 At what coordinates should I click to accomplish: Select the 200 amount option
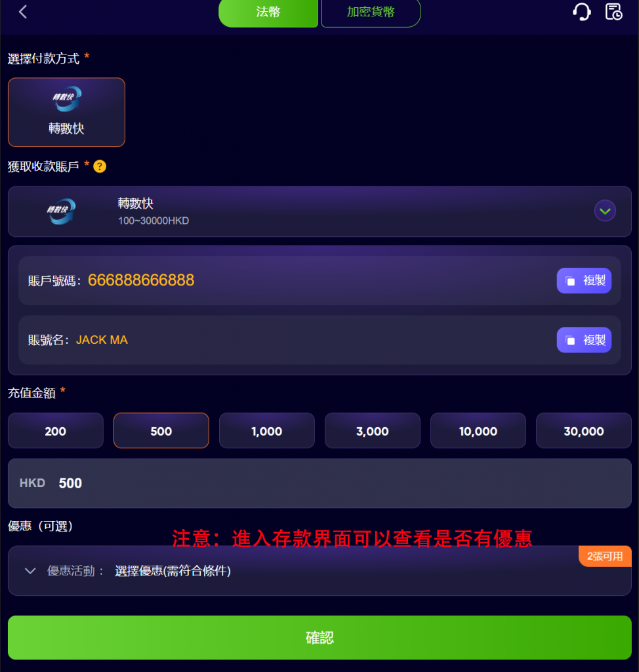click(x=56, y=430)
